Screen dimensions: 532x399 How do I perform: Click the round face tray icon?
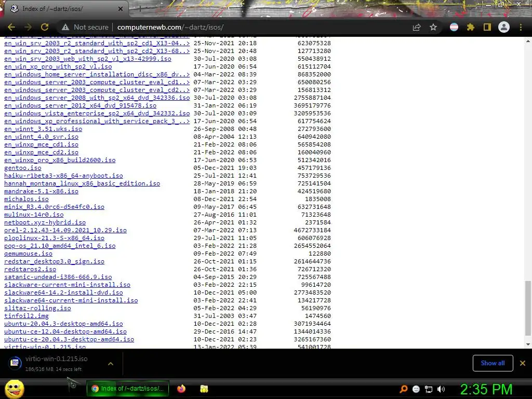click(416, 389)
